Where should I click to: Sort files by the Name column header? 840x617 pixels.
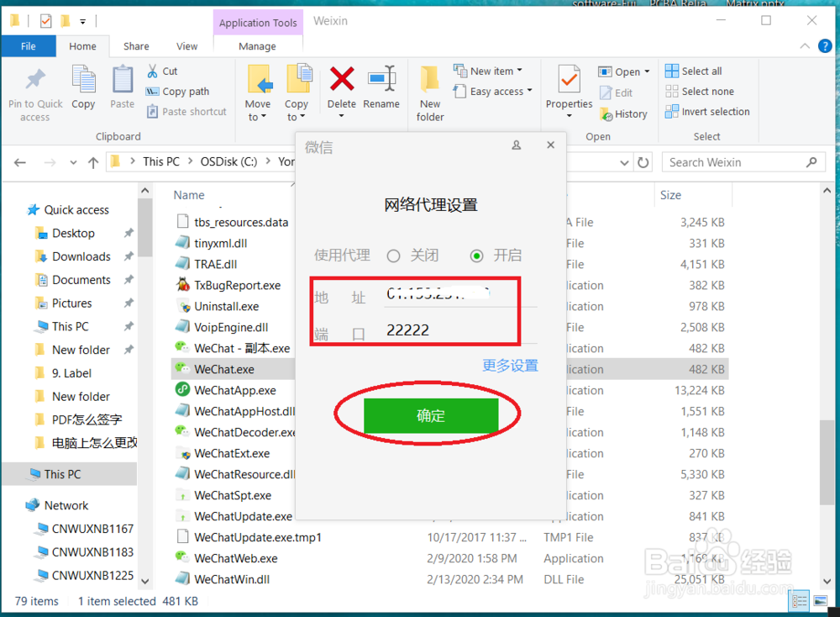(x=189, y=195)
